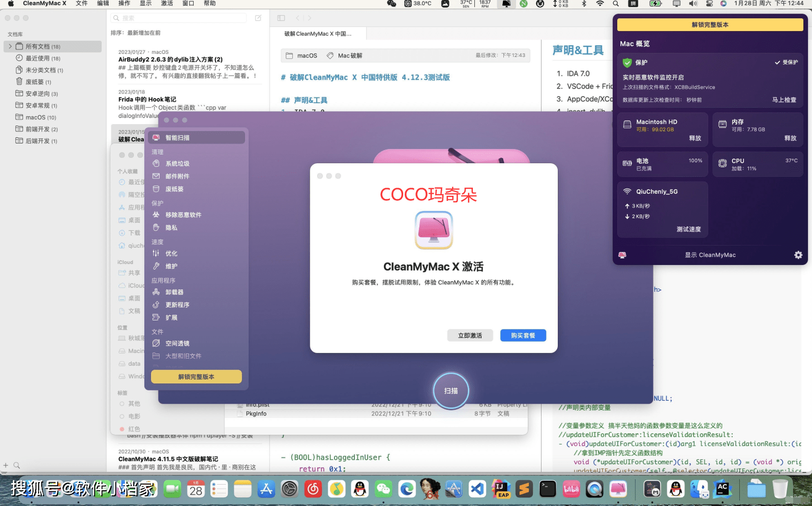Select 未分类文档 in notes library
The width and height of the screenshot is (812, 506).
[x=53, y=70]
